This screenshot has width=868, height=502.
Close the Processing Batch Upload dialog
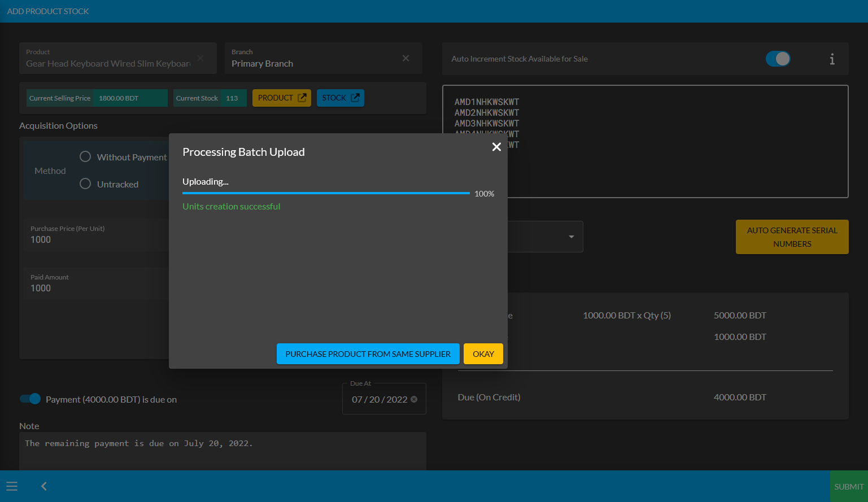tap(496, 147)
